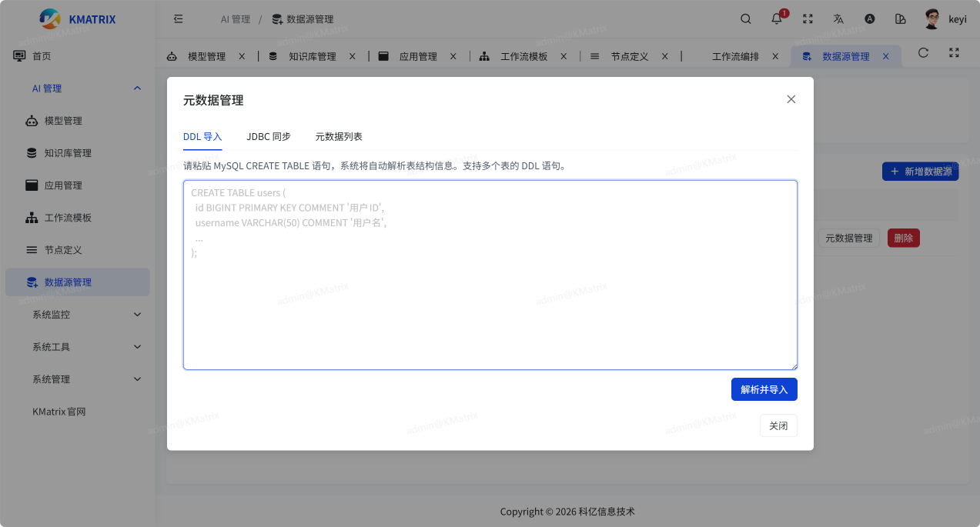This screenshot has height=527, width=980.
Task: Toggle fullscreen mode icon in top header
Action: point(808,19)
